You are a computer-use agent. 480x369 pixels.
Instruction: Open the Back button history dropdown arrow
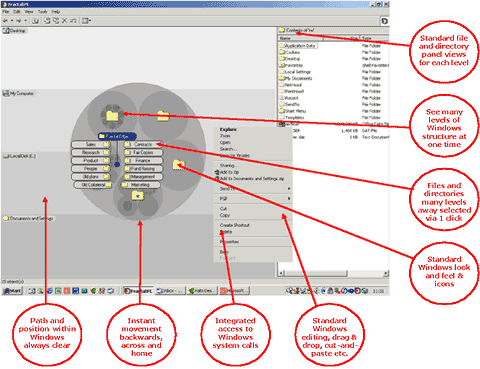11,21
